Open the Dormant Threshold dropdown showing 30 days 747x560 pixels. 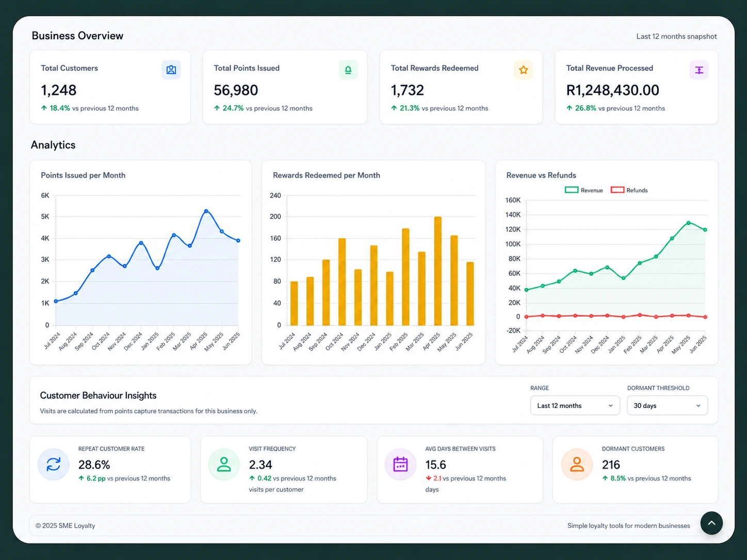coord(668,406)
